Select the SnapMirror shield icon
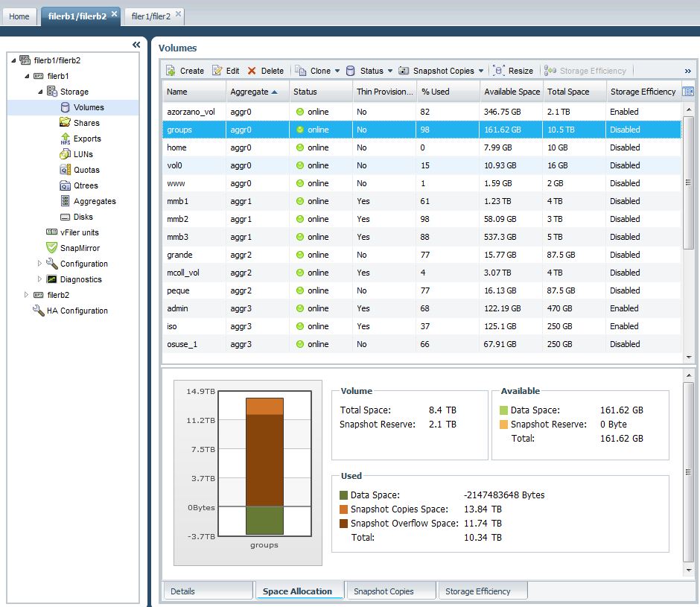This screenshot has height=607, width=700. coord(51,248)
